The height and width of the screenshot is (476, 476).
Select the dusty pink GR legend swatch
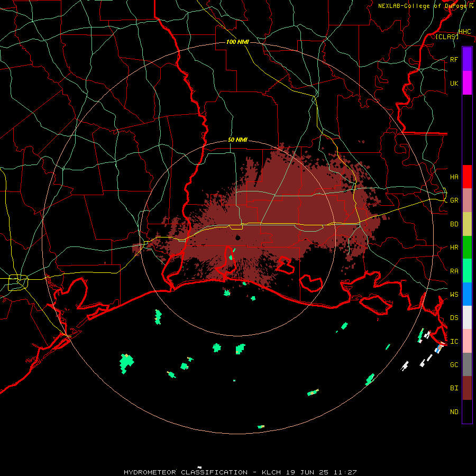click(x=467, y=200)
